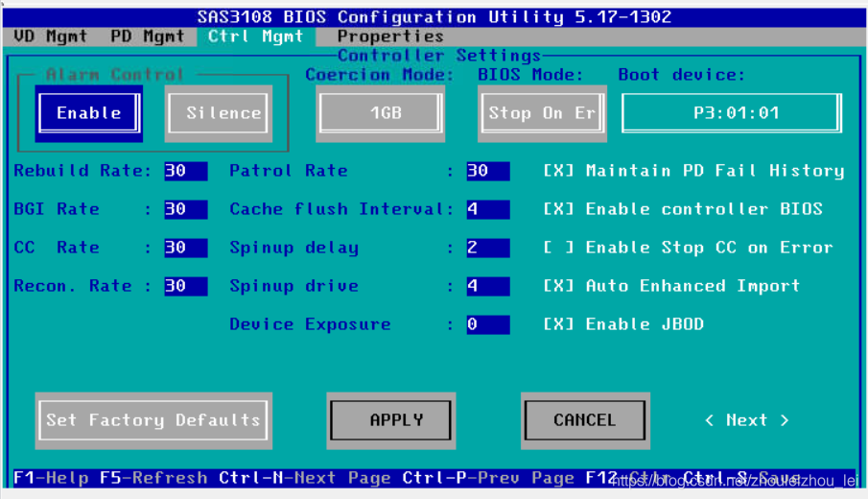Select the Spinup delay value field

coord(488,248)
